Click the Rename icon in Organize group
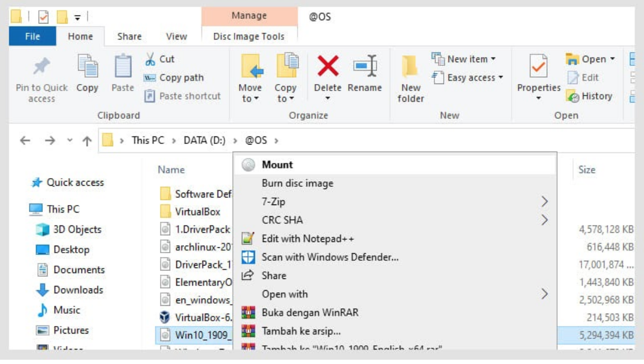Screen dimensions: 644x364 [365, 66]
